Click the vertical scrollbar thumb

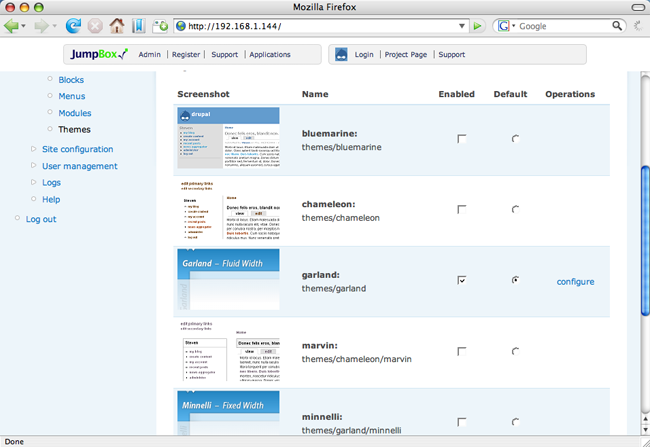(x=645, y=241)
